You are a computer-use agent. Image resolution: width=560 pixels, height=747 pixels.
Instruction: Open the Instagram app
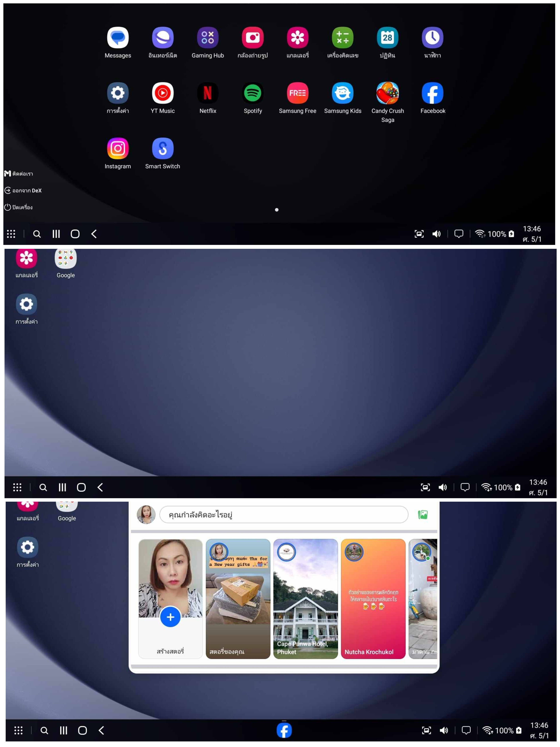(118, 148)
